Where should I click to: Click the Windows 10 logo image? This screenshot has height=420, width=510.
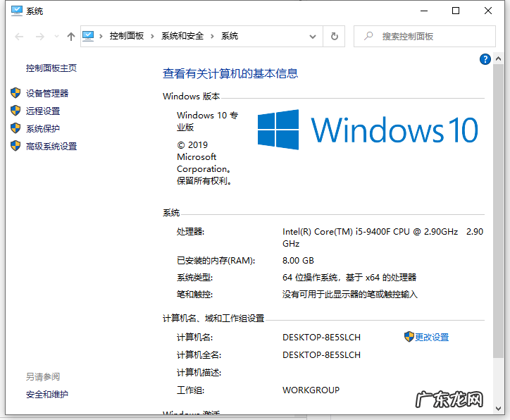click(x=368, y=130)
